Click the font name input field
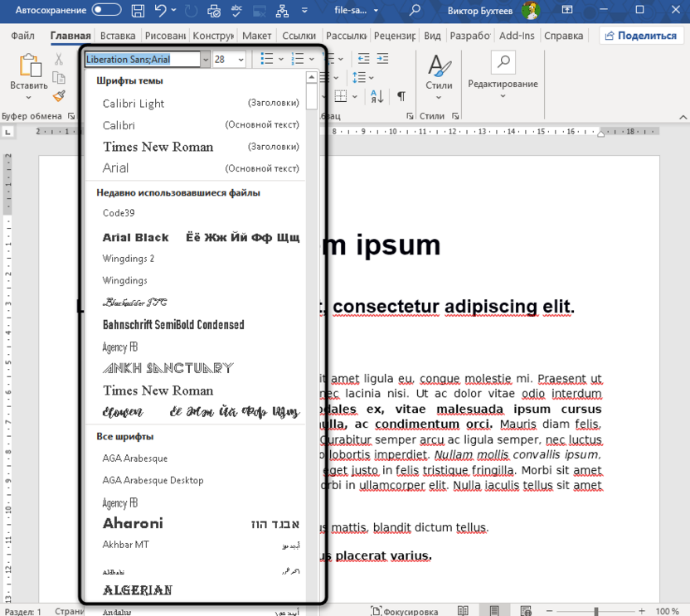 pos(143,60)
